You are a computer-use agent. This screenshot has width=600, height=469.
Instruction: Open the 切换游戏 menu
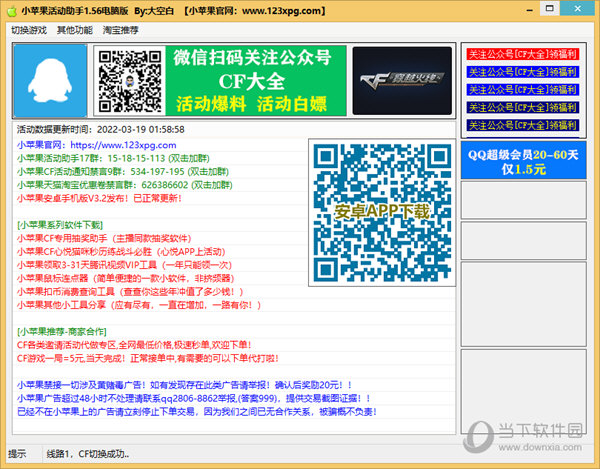[29, 30]
